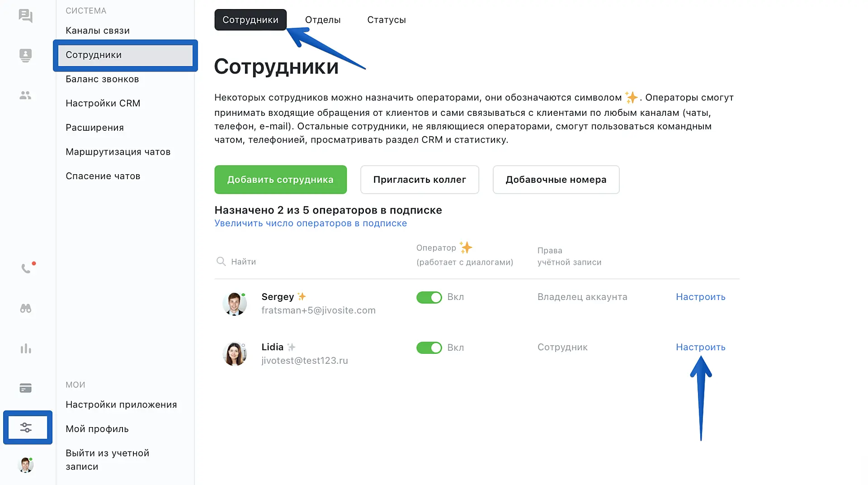Screen dimensions: 868x485
Task: Open Каналы связи menu item
Action: (98, 31)
